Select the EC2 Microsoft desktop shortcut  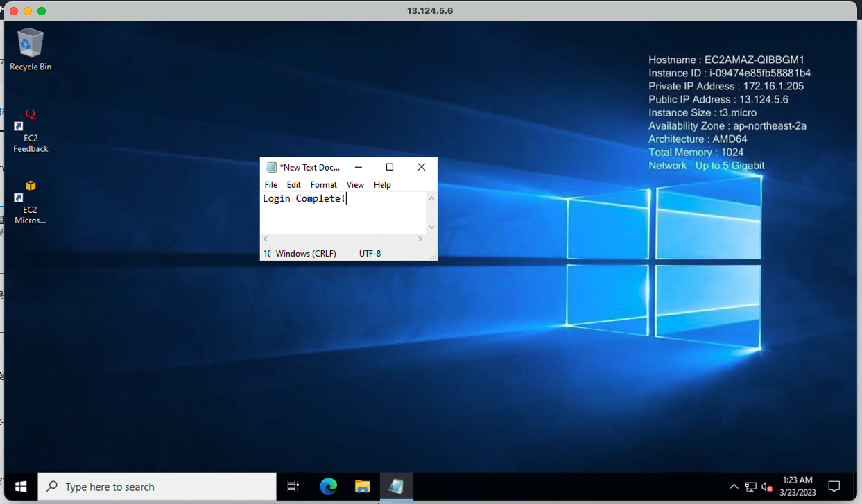coord(31,202)
